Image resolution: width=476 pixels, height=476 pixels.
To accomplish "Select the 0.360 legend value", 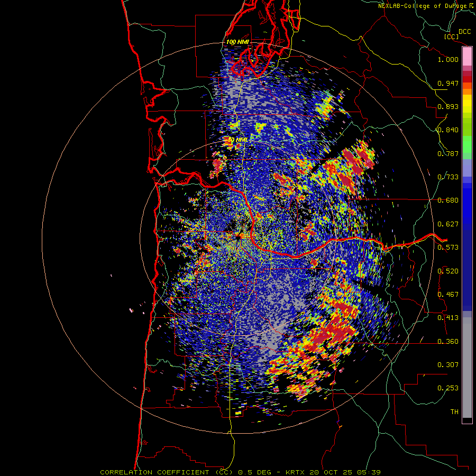I will click(448, 342).
